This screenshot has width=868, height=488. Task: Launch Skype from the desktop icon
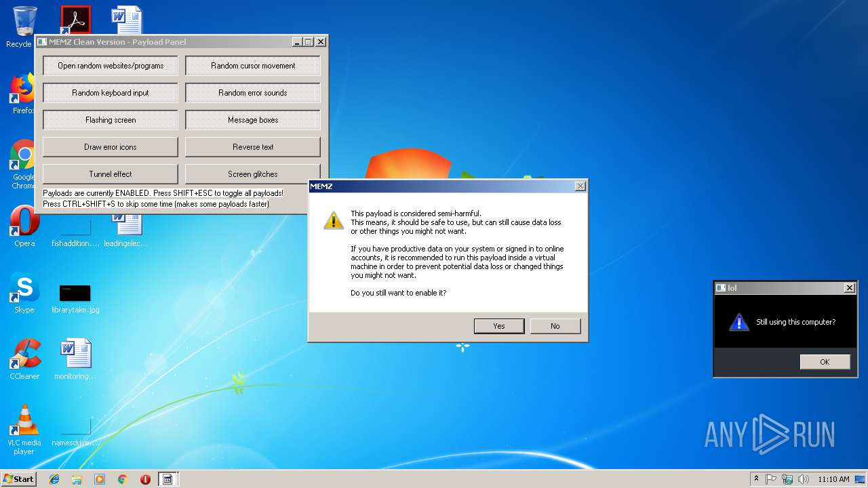(x=24, y=293)
